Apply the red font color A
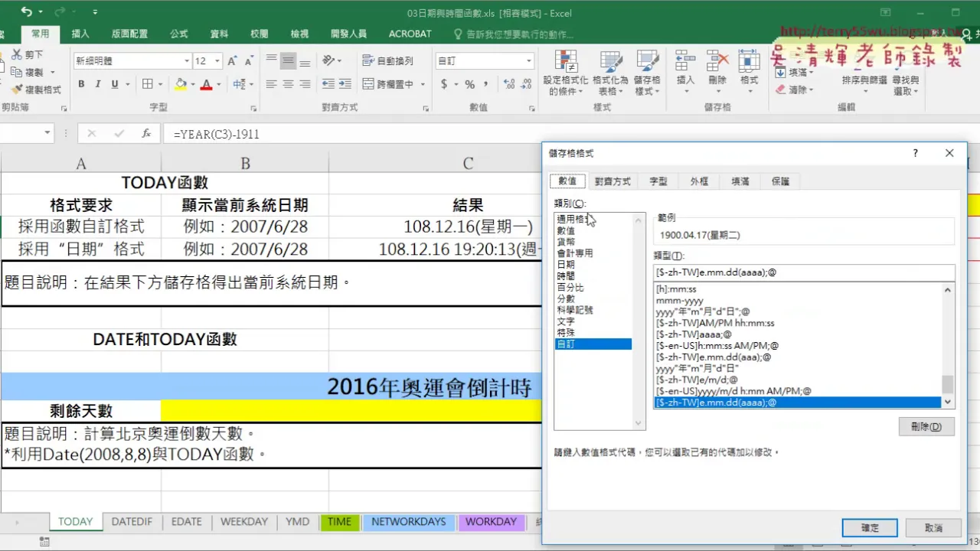Screen dimensions: 980x551 click(205, 84)
